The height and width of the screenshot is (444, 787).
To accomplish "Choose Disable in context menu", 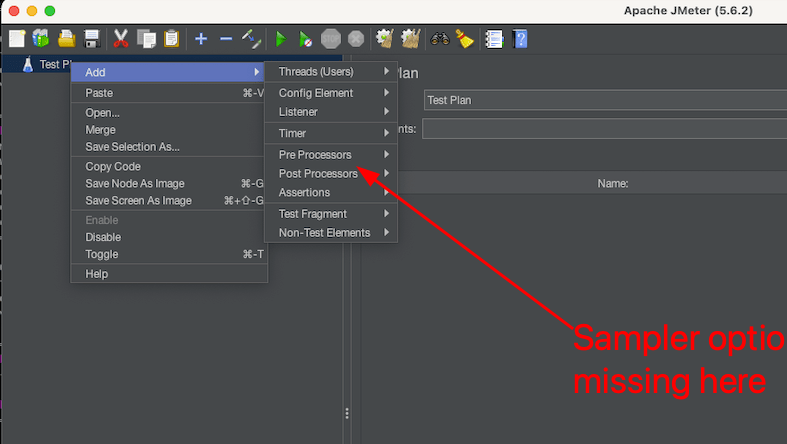I will 169,237.
